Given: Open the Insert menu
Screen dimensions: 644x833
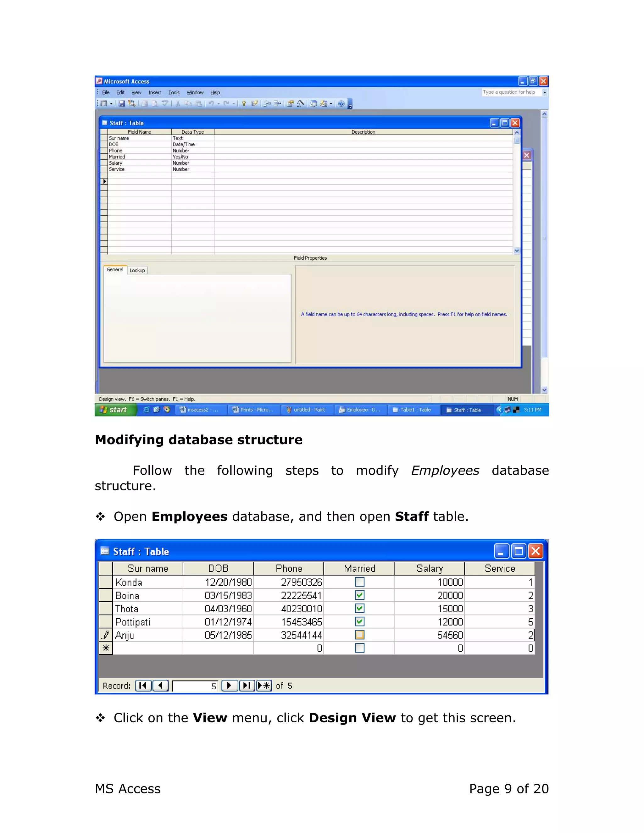Looking at the screenshot, I should (154, 92).
